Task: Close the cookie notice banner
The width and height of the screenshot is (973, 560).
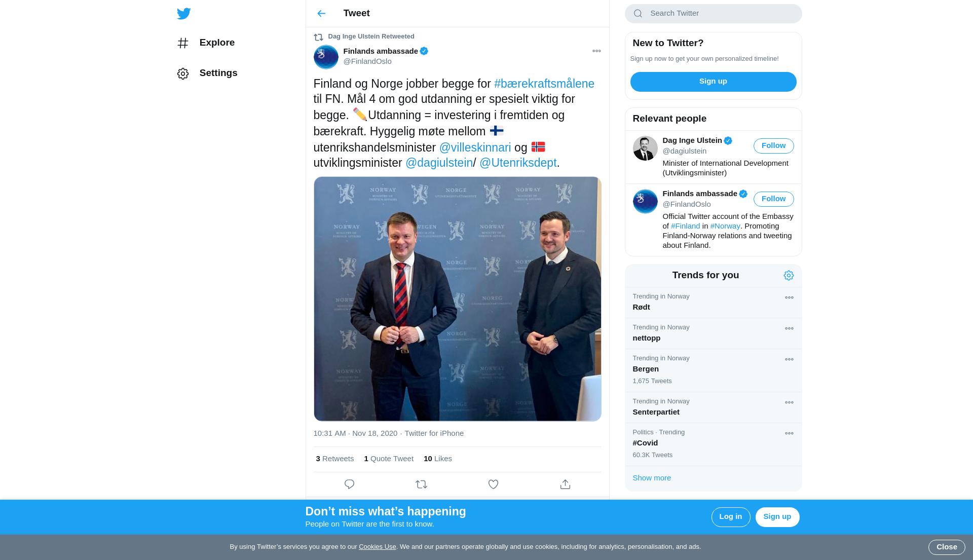Action: coord(946,547)
